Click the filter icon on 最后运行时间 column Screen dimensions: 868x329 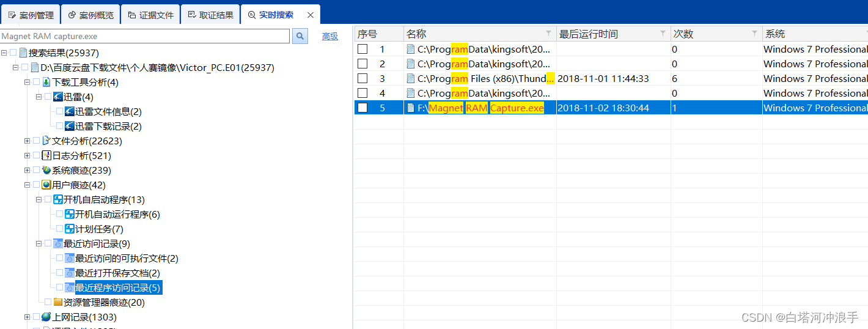click(x=663, y=33)
